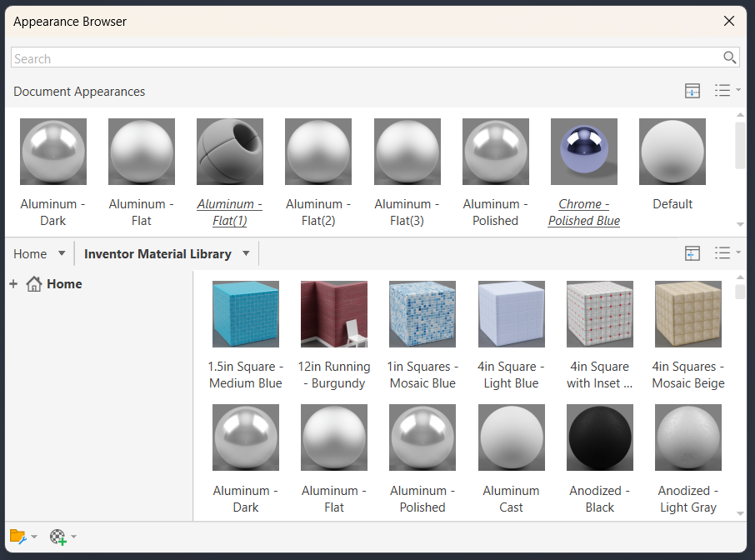Select 1in Squares - Mosaic Blue thumbnail
755x560 pixels.
point(422,314)
